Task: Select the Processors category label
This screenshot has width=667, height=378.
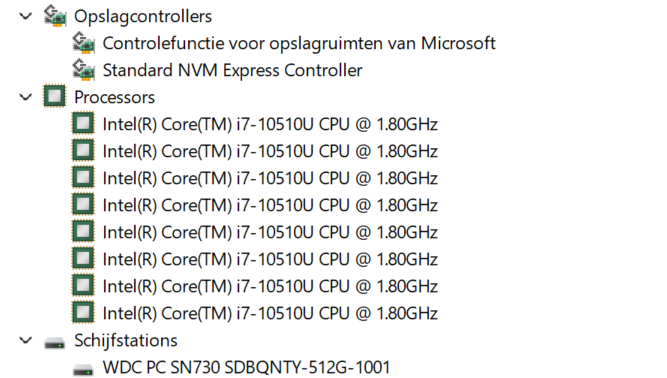Action: click(x=114, y=97)
